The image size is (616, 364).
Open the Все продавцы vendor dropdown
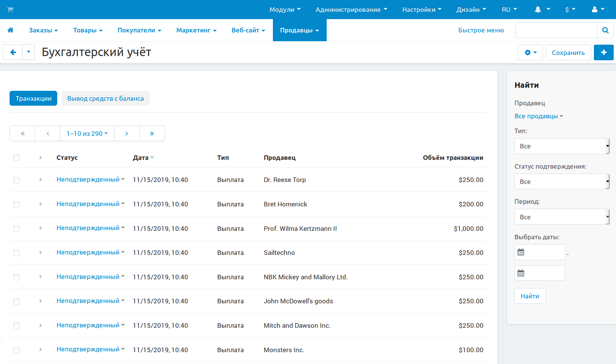tap(538, 116)
